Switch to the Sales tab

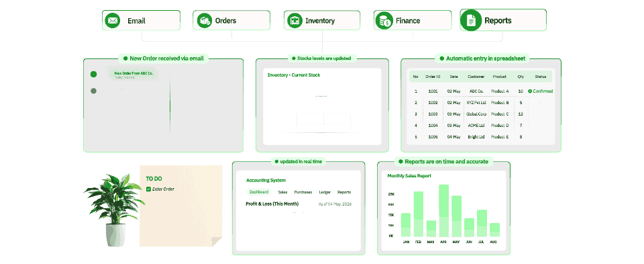click(282, 192)
